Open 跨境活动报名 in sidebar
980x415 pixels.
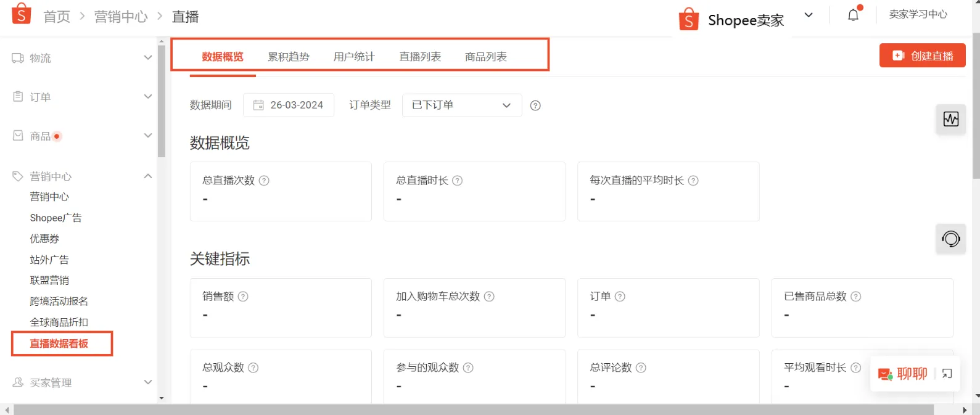pyautogui.click(x=59, y=302)
